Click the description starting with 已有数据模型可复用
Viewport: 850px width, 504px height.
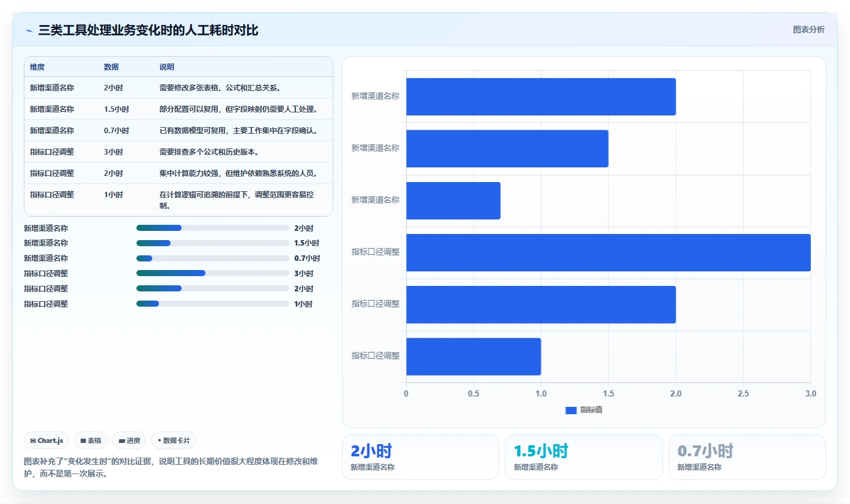coord(239,131)
